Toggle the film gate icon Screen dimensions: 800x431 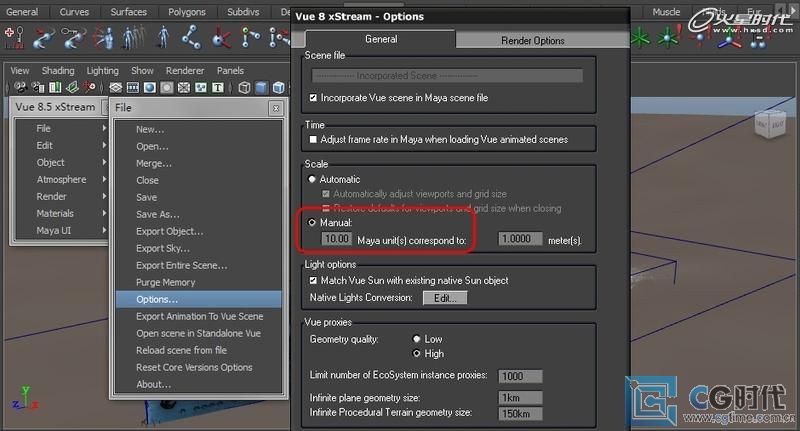point(133,88)
